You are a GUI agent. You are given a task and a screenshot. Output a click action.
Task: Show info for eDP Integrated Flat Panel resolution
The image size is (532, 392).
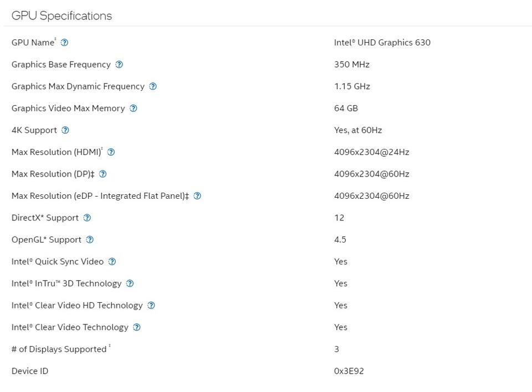click(197, 196)
